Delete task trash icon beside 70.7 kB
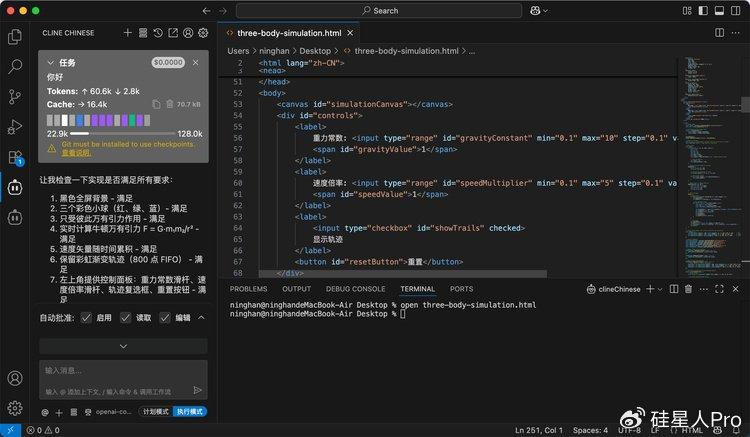Viewport: 750px width, 437px height. (x=169, y=104)
